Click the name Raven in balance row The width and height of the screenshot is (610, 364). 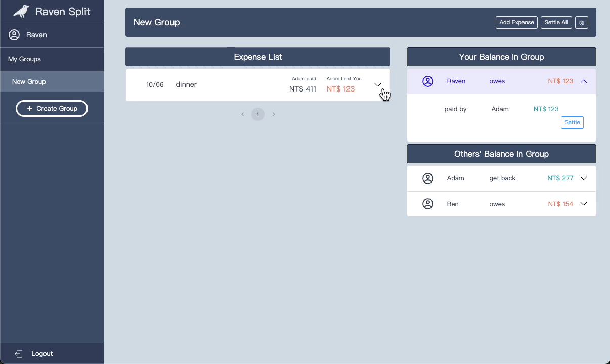(456, 81)
